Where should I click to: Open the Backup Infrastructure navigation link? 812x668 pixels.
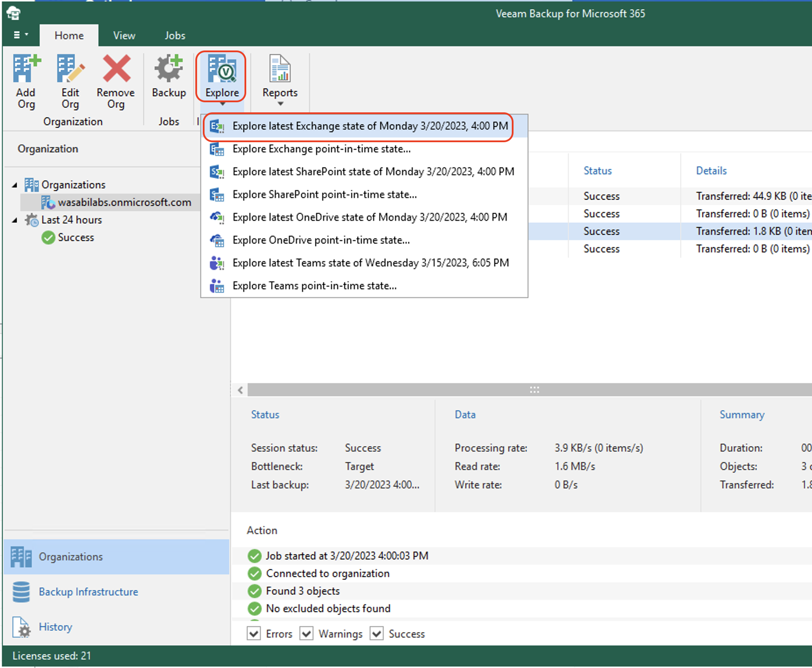pyautogui.click(x=88, y=592)
